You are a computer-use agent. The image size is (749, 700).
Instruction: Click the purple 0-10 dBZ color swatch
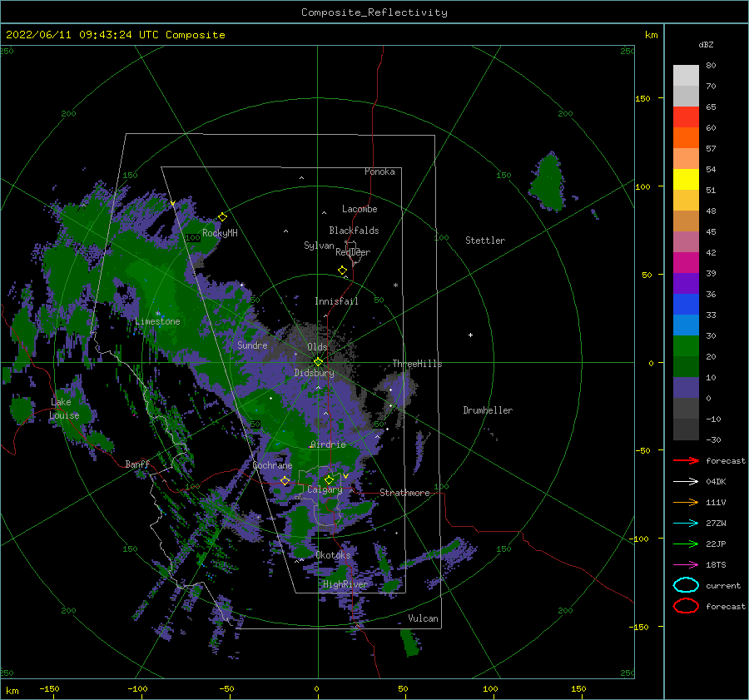click(x=686, y=387)
